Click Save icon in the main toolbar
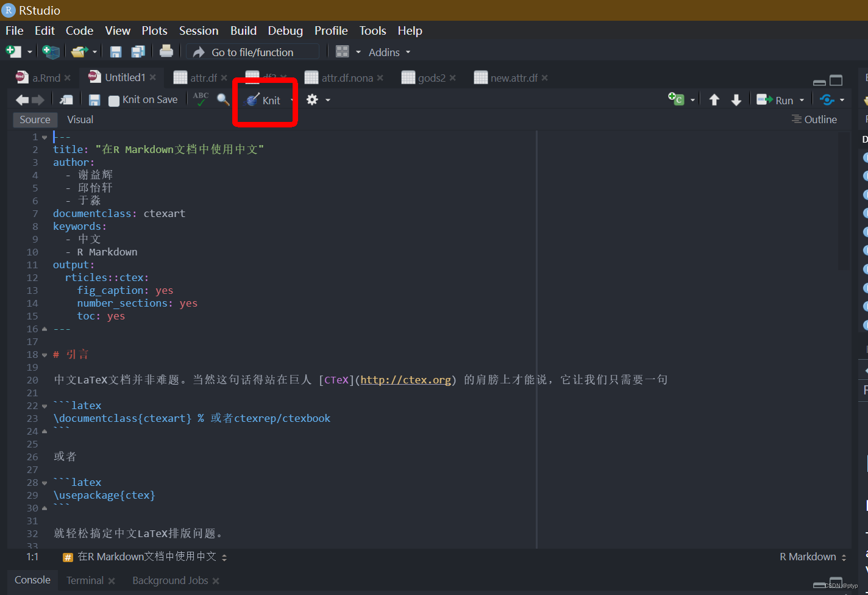The image size is (868, 595). point(116,52)
